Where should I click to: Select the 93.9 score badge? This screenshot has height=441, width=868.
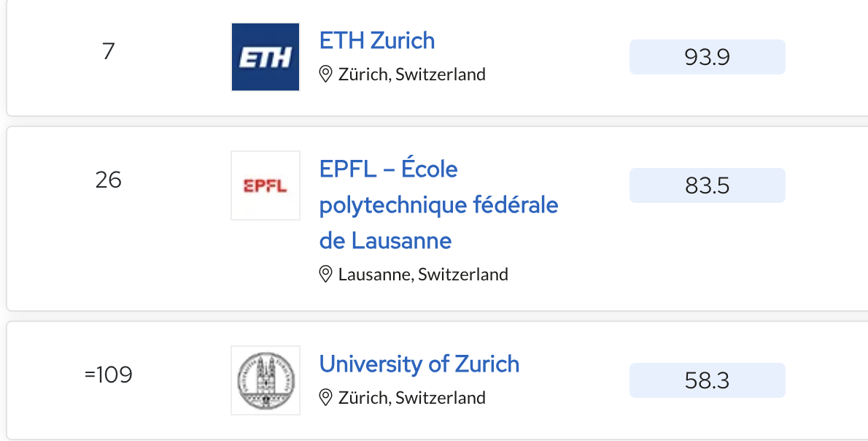tap(707, 56)
